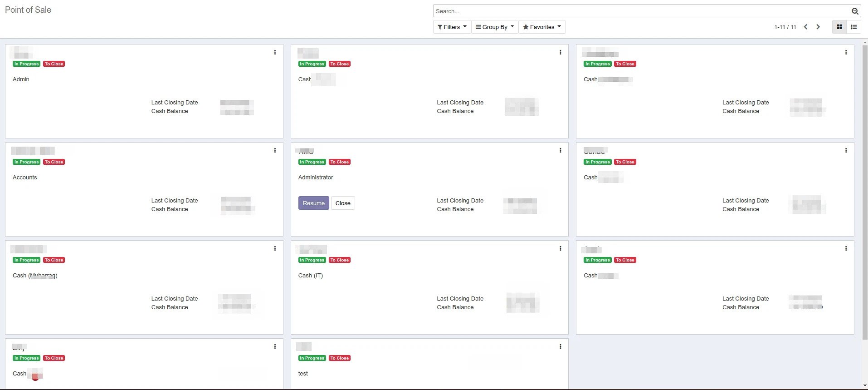Viewport: 868px width, 390px height.
Task: Open the Administrator card's options menu
Action: 560,150
